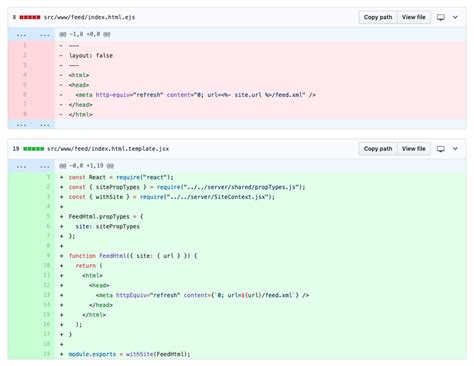Open src/www/feed/index.html.ejs file link
Screen dimensions: 474x366
coord(89,17)
